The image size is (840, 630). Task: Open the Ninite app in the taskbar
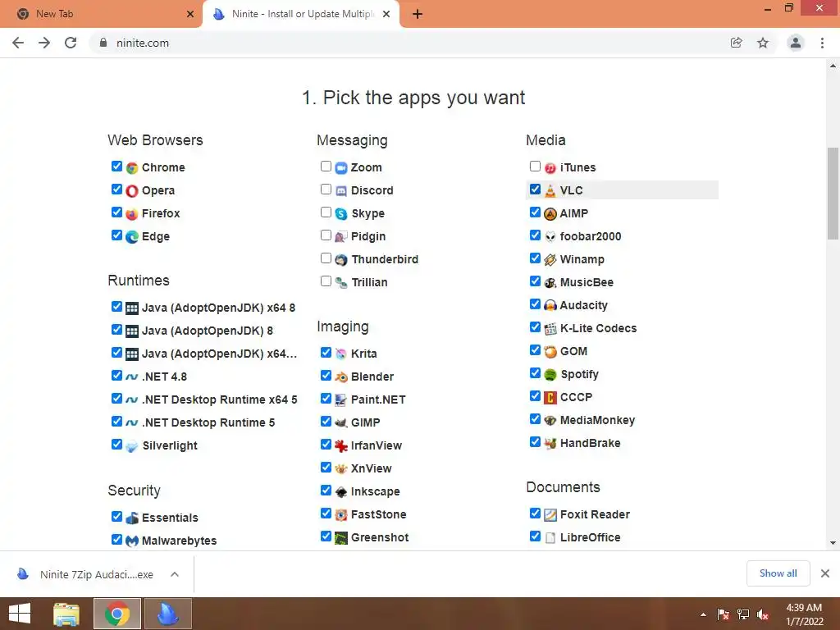tap(167, 614)
